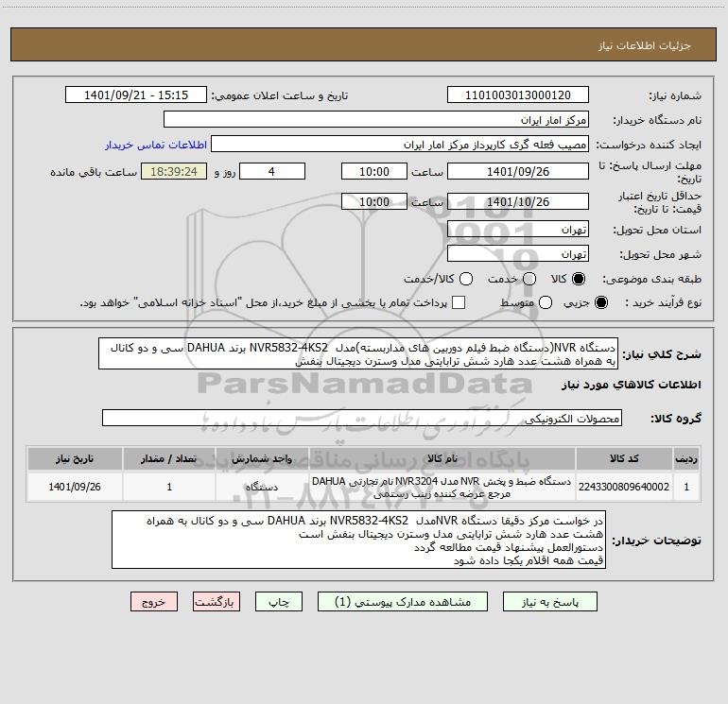
Task: Click the واحد شمارش column header
Action: coord(262,458)
